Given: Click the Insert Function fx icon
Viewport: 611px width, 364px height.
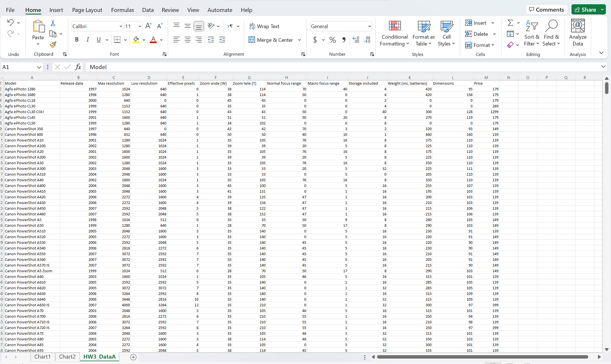Looking at the screenshot, I should coord(78,67).
